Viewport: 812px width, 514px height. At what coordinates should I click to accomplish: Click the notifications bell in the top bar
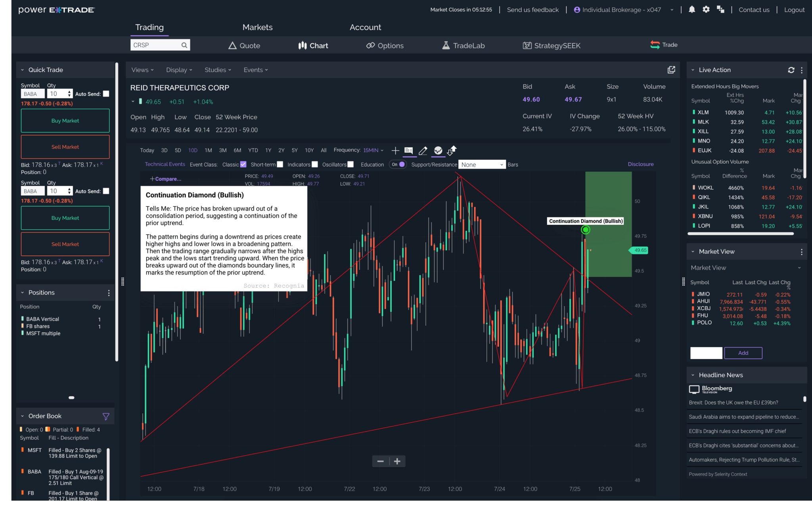pos(691,10)
